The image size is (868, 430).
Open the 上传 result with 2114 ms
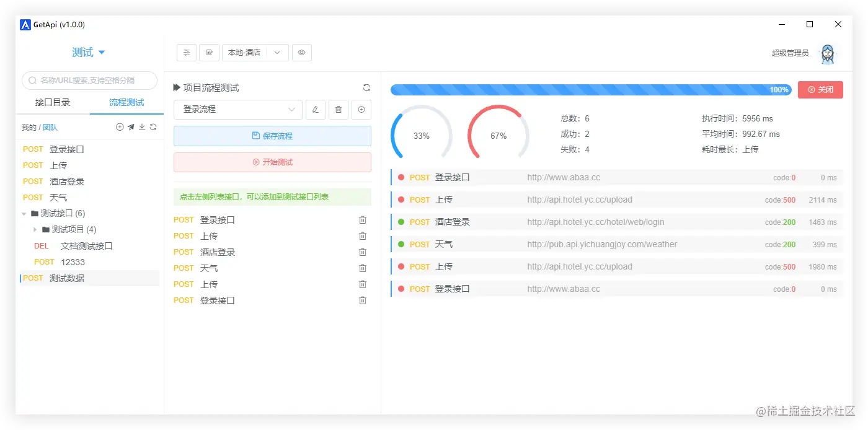click(617, 200)
